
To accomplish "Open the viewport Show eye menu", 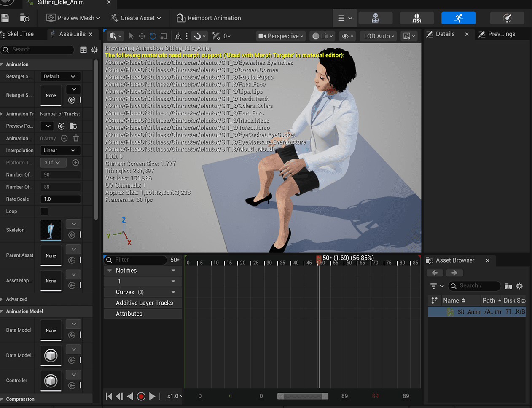I will pos(348,36).
